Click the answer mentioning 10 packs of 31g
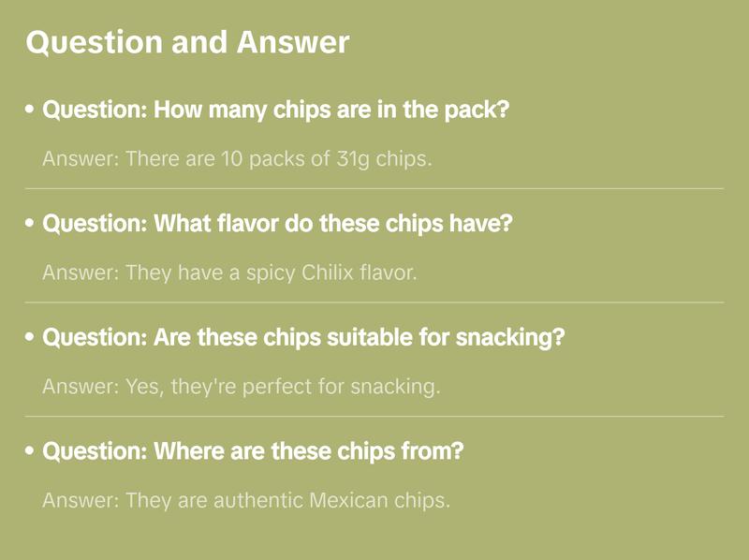 click(237, 158)
